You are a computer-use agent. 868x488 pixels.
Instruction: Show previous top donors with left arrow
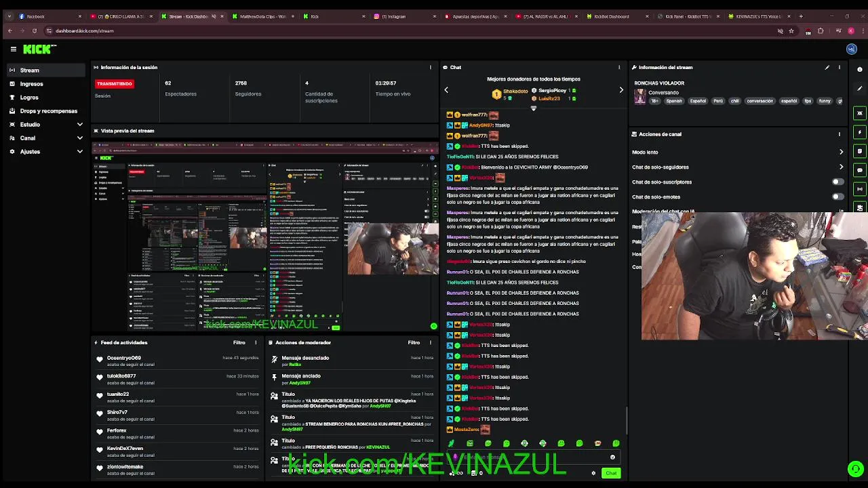[x=446, y=89]
